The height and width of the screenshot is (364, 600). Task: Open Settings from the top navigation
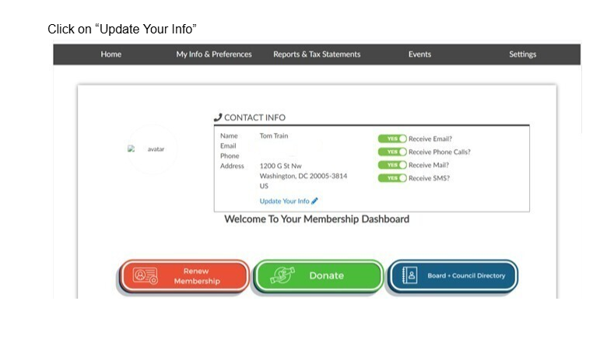(x=522, y=54)
